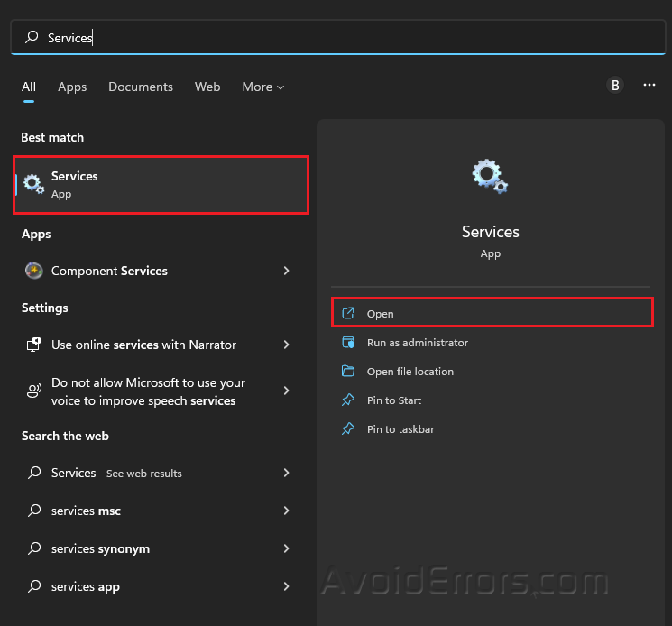Switch to the Apps tab
This screenshot has height=626, width=672.
coord(72,87)
